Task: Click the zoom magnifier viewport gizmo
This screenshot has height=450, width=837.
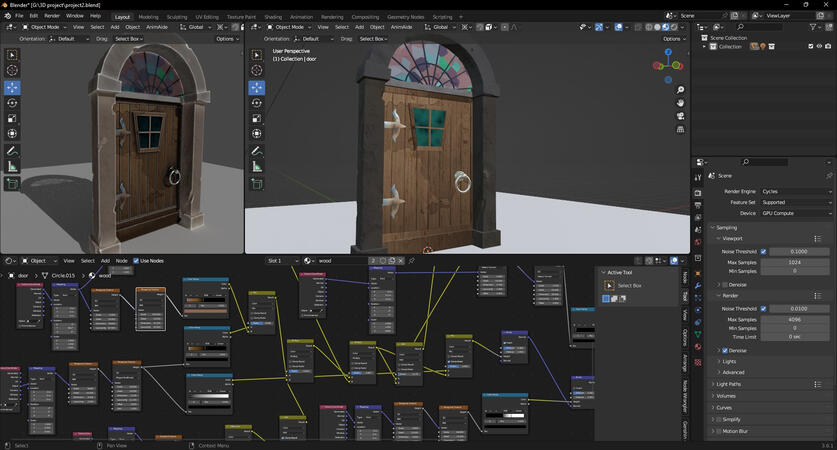Action: click(x=680, y=89)
